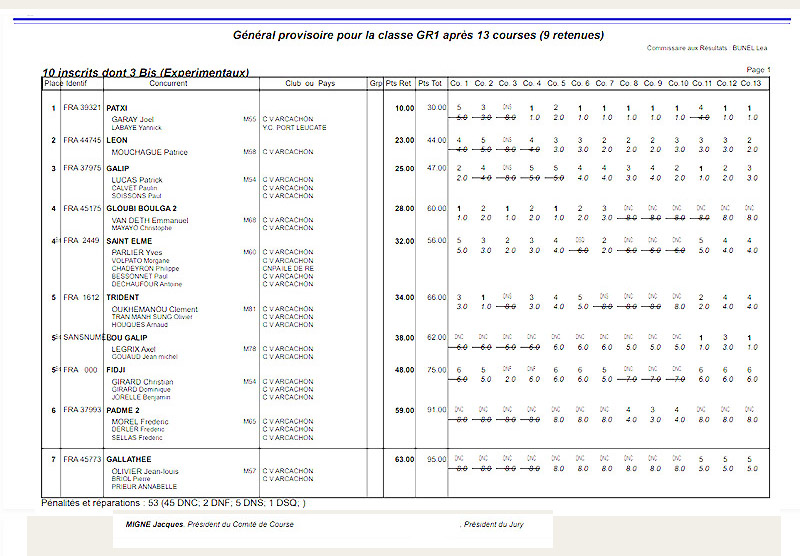This screenshot has height=556, width=800.
Task: Click crew name LEGRIX Axel
Action: [x=133, y=349]
